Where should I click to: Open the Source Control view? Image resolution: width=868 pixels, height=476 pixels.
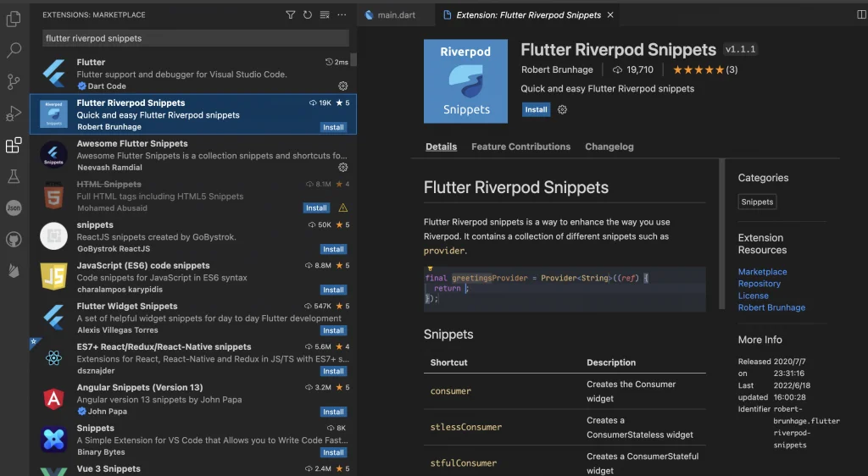(14, 82)
